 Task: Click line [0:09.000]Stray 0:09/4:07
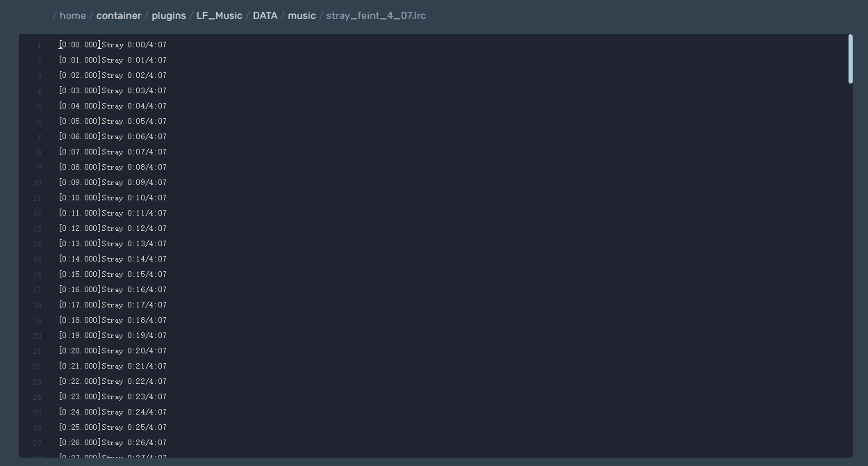tap(113, 182)
